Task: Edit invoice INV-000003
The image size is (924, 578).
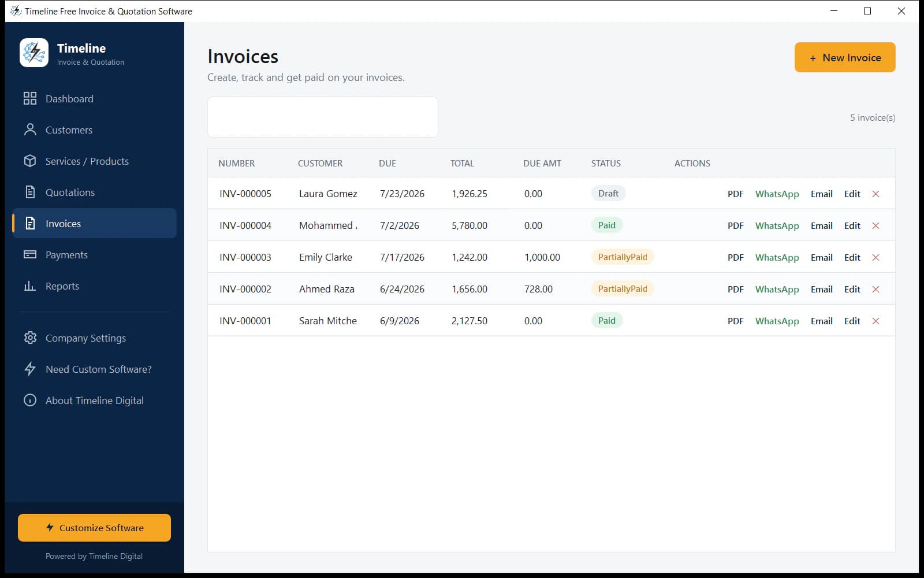Action: pos(852,257)
